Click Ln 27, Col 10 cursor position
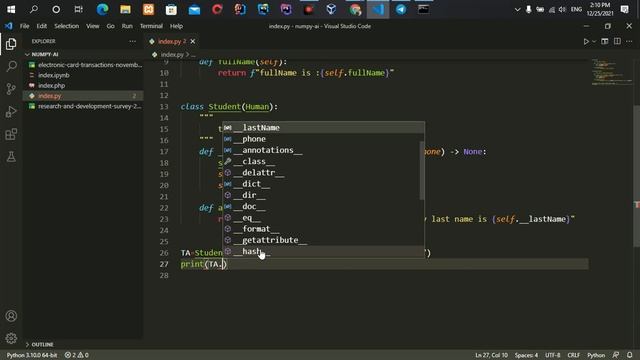The height and width of the screenshot is (360, 640). (x=491, y=355)
